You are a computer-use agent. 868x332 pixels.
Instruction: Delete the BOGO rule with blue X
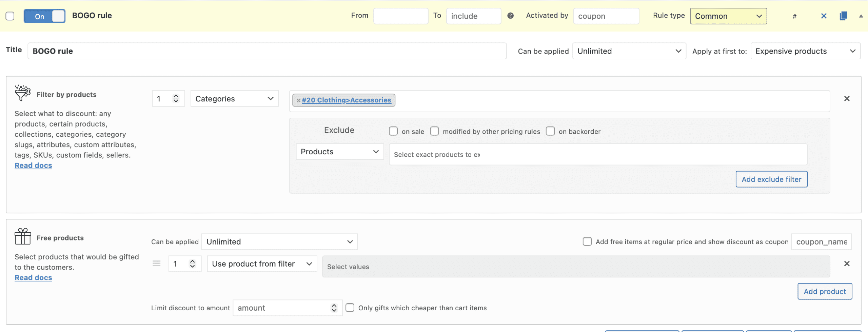[824, 16]
